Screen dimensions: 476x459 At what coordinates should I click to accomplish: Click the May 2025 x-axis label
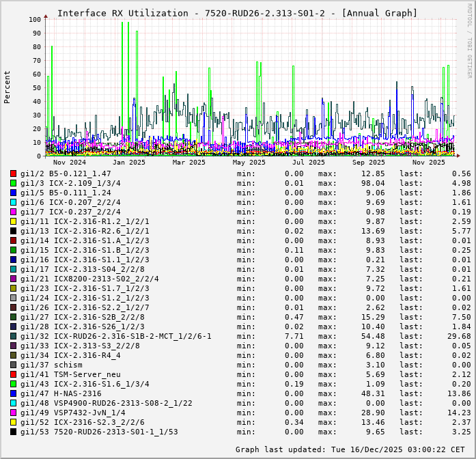pos(249,163)
